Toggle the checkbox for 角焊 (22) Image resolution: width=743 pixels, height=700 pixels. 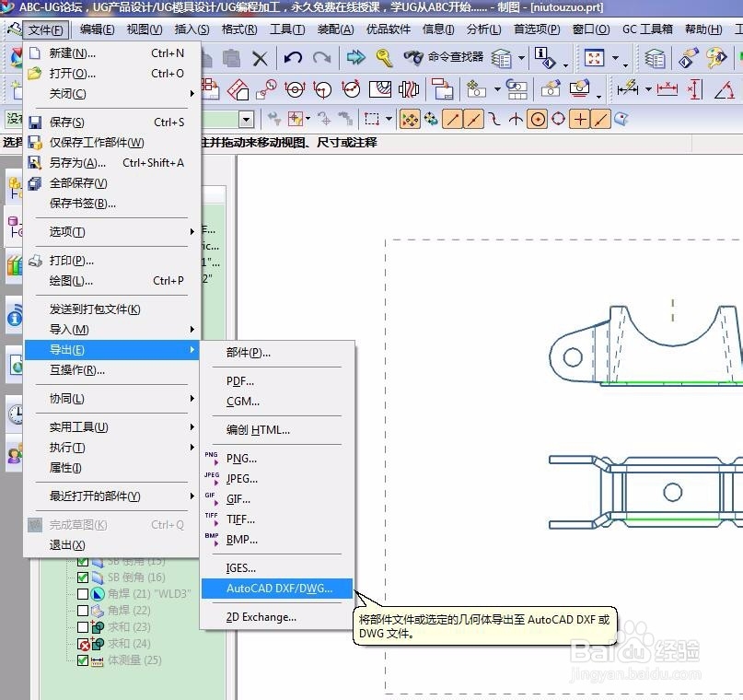83,611
